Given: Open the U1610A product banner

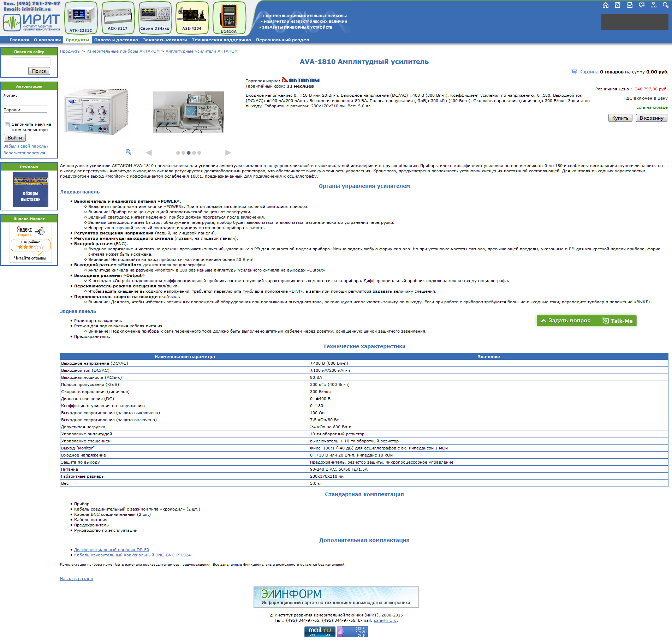Looking at the screenshot, I should pos(229,18).
